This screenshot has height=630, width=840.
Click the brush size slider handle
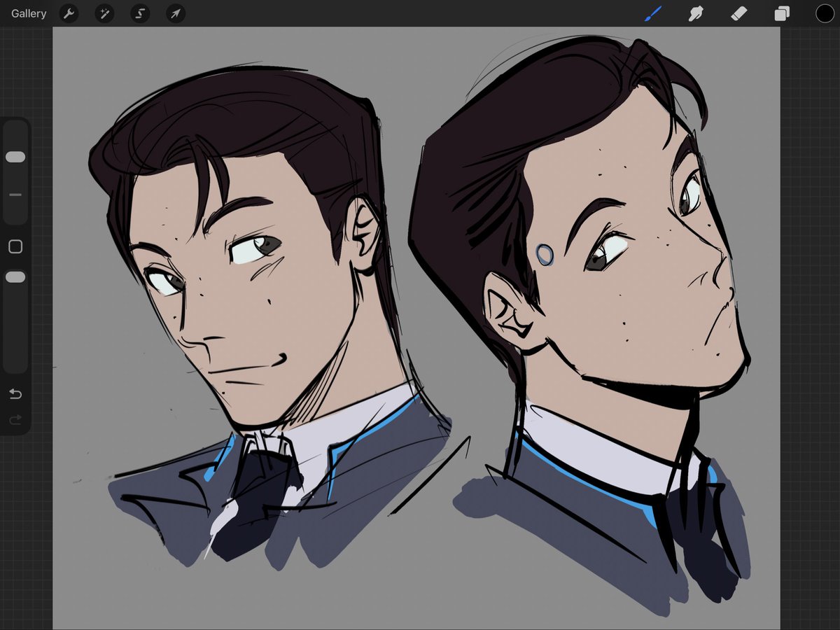tap(15, 157)
